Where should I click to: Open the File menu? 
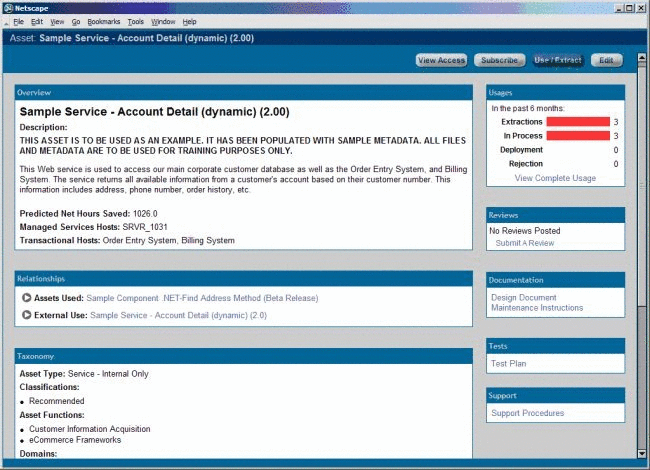tap(18, 22)
